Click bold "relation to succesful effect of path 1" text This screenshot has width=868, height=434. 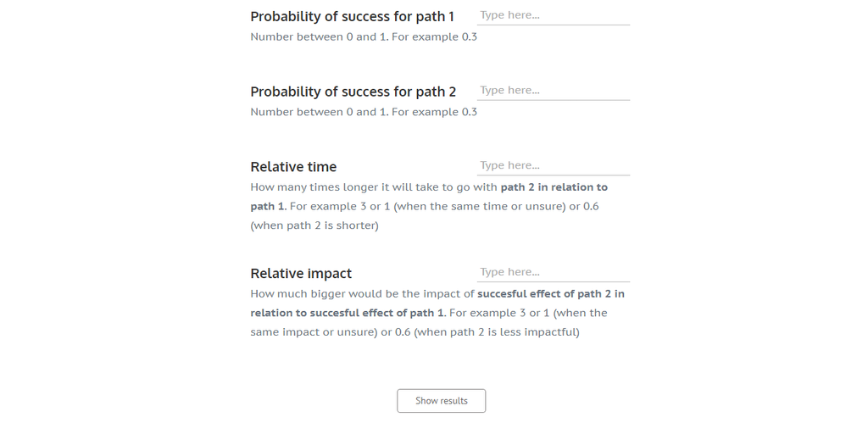[x=347, y=313]
